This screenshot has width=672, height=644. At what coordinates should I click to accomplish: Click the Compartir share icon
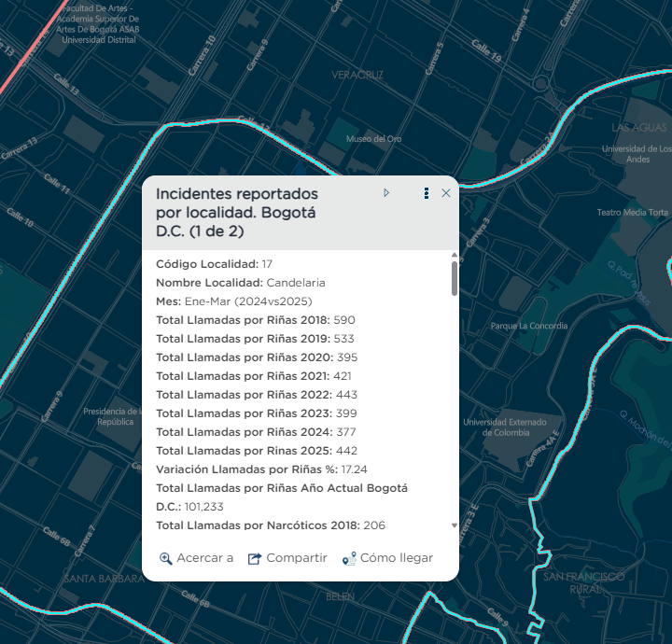click(x=255, y=558)
